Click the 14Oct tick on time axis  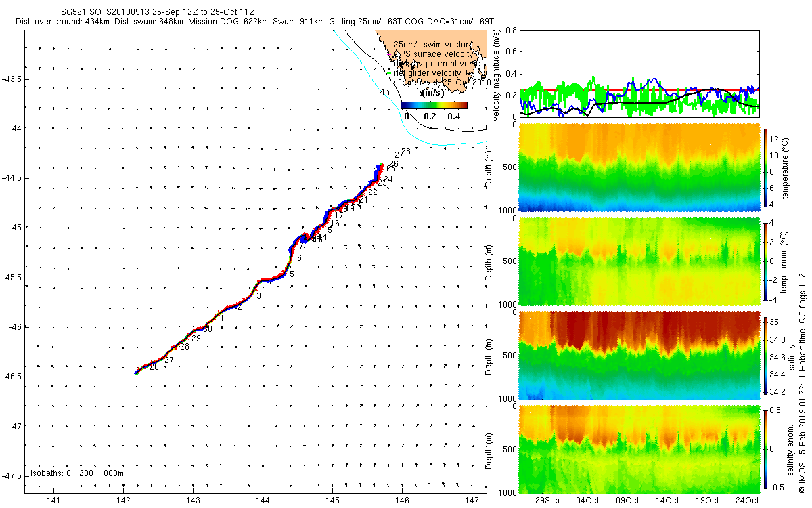[x=667, y=500]
